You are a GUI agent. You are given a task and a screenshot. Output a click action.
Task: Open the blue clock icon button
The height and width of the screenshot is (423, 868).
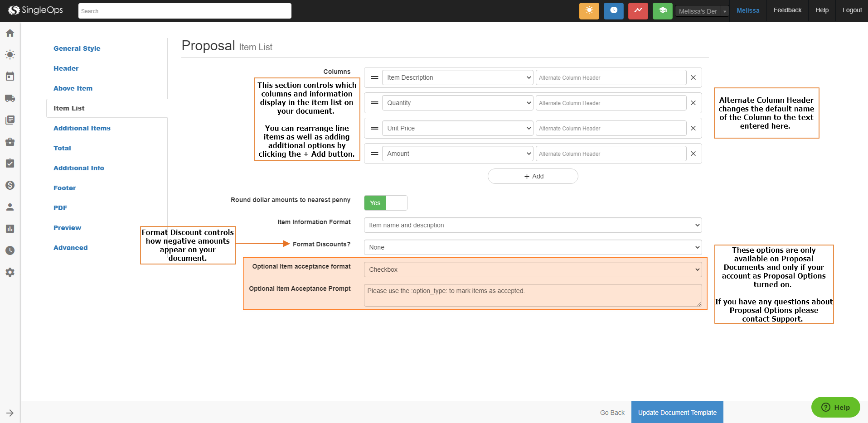pos(613,11)
